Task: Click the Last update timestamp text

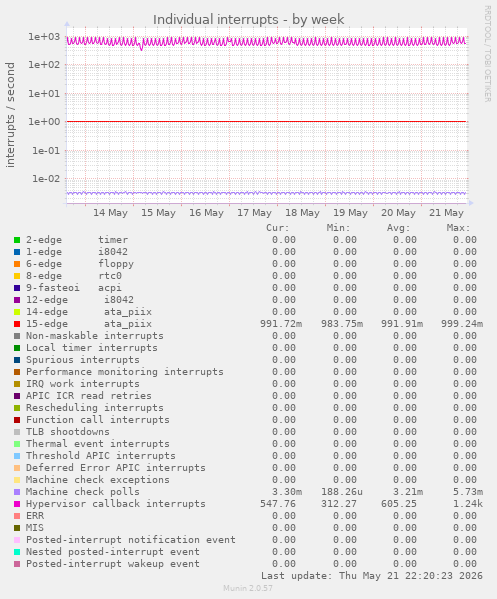Action: 372,576
